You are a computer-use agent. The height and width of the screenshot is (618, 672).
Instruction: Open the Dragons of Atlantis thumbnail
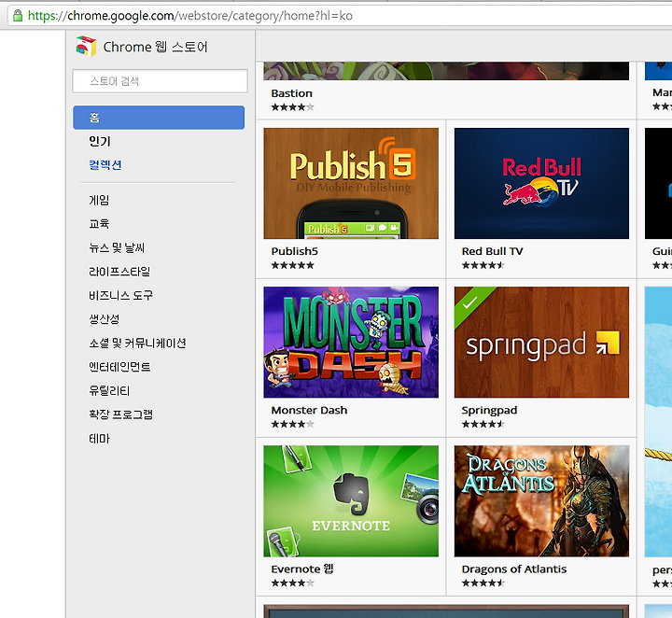tap(541, 501)
